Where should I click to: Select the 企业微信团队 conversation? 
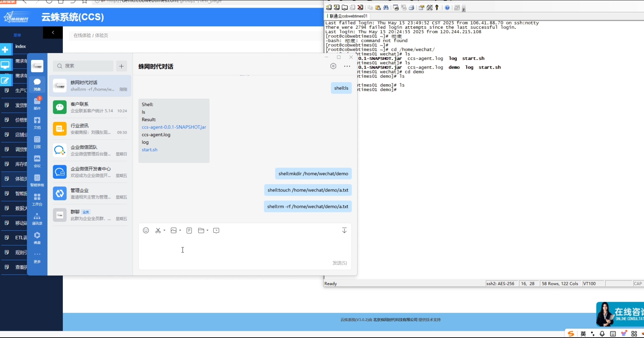pyautogui.click(x=90, y=150)
